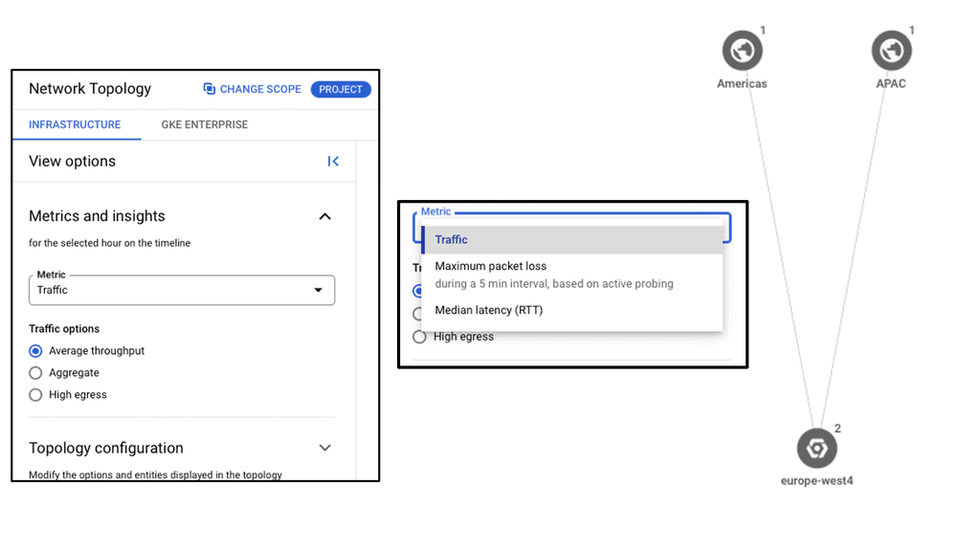This screenshot has width=980, height=551.
Task: Collapse the Metrics and insights section
Action: click(325, 216)
